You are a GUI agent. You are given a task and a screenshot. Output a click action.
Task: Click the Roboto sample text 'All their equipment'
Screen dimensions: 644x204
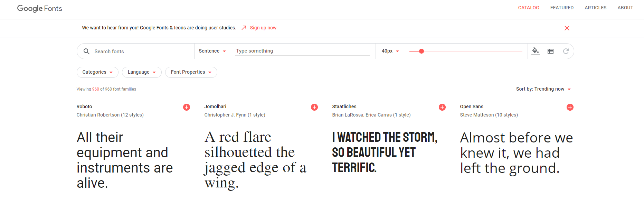tap(125, 160)
